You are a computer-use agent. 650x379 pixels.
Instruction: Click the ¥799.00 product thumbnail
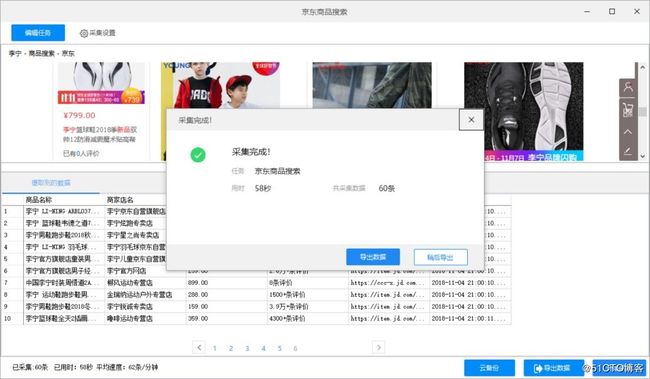coord(101,83)
